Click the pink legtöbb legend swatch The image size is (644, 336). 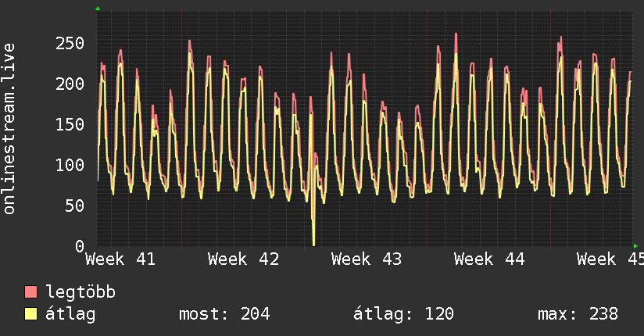30,291
